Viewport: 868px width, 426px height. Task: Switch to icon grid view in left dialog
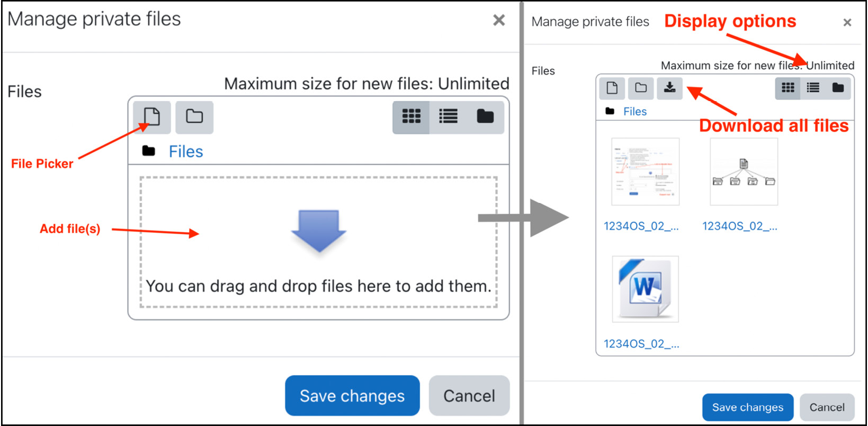pos(411,117)
